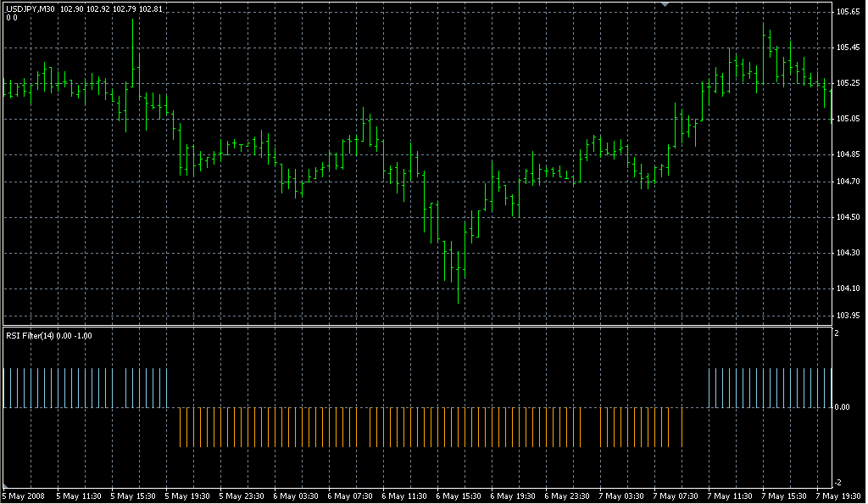Click the 6 May 23:30 time label
868x504 pixels.
567,496
